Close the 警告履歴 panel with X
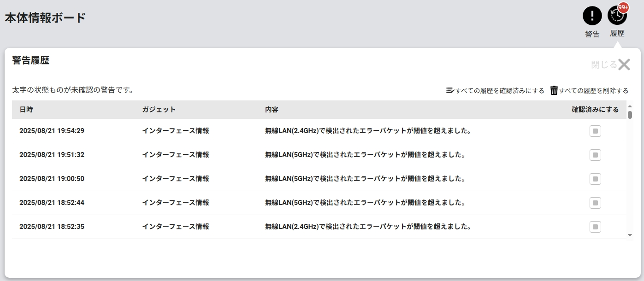The height and width of the screenshot is (281, 644). [x=624, y=64]
